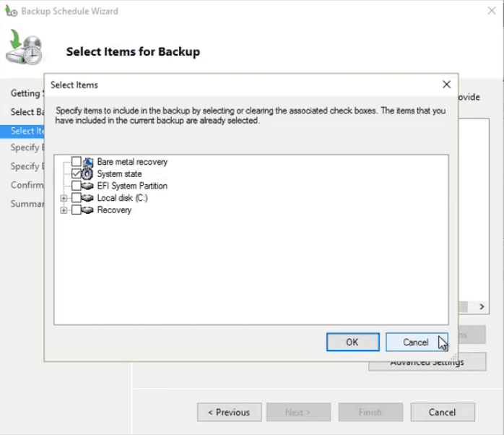
Task: Uncheck the System state checkbox
Action: 77,174
